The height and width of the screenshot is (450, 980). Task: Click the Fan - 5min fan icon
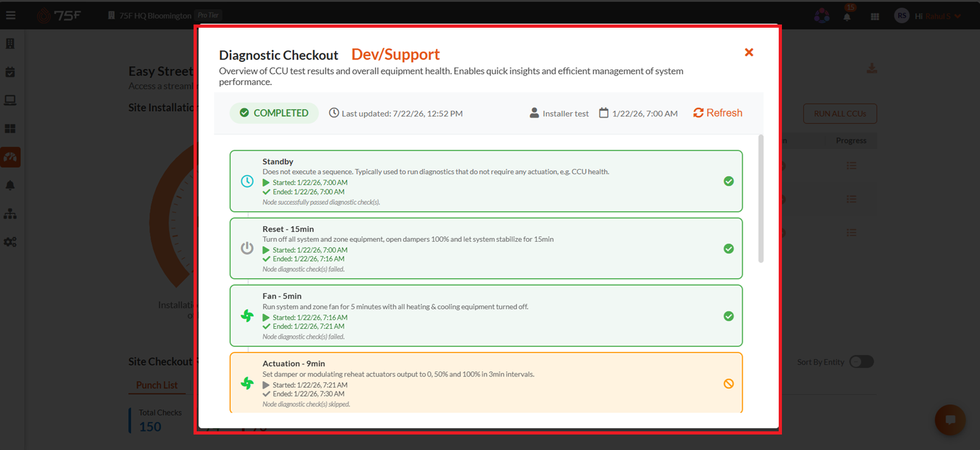[247, 316]
